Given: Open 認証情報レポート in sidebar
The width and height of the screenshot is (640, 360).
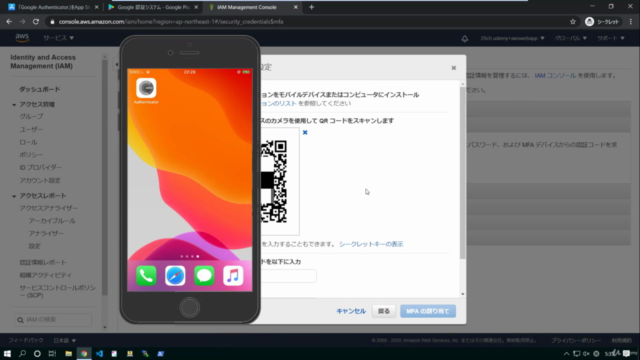Looking at the screenshot, I should point(43,262).
